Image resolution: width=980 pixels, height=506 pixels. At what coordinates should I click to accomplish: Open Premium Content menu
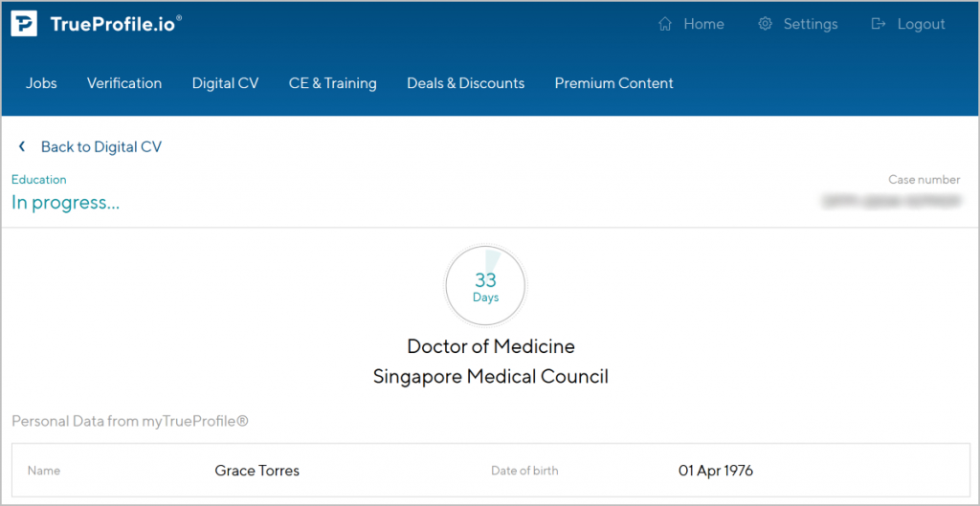[613, 83]
